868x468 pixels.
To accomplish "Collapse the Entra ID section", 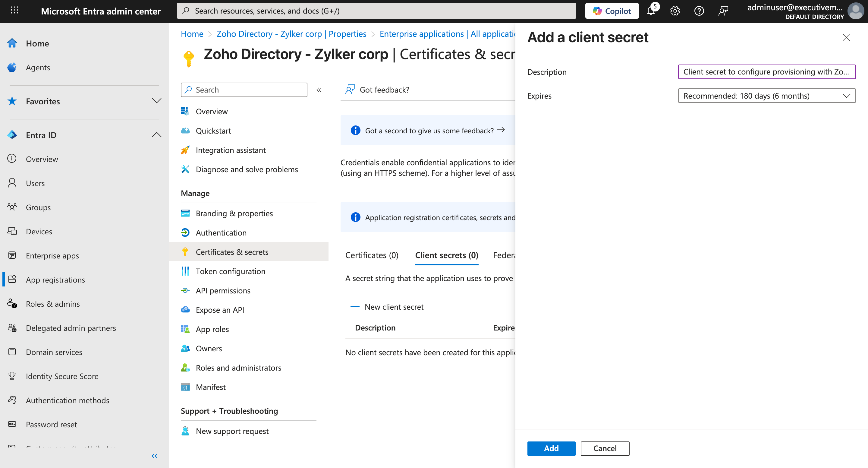I will pos(156,135).
